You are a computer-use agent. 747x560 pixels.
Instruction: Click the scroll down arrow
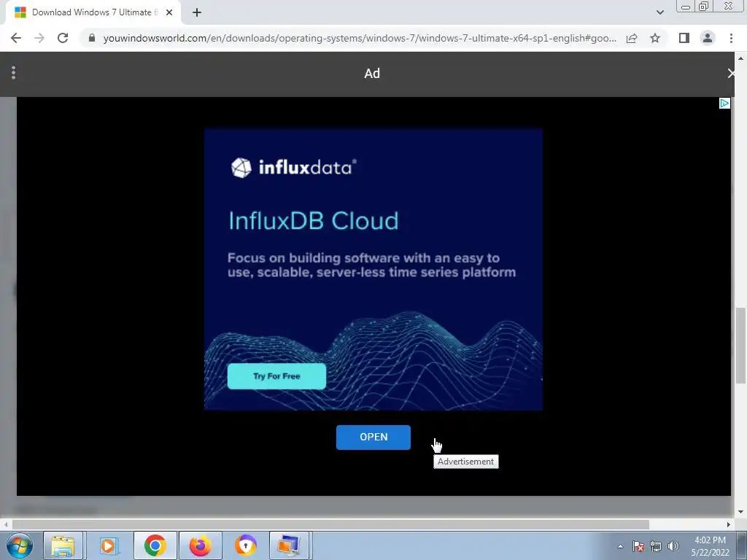[x=740, y=512]
